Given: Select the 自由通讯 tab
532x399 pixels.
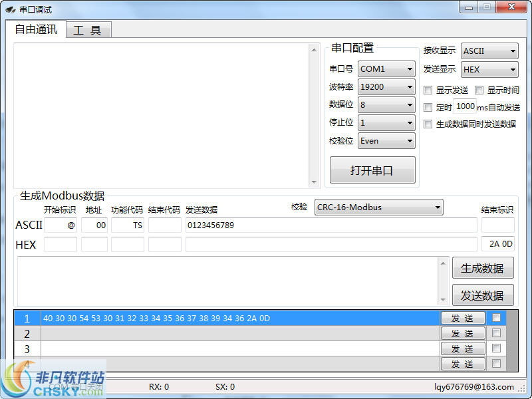Looking at the screenshot, I should pyautogui.click(x=36, y=29).
